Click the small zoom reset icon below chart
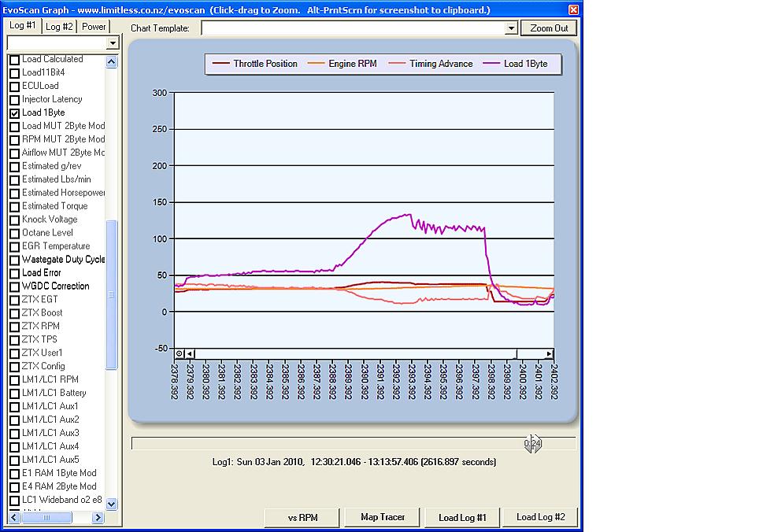Screen dimensions: 759x532 180,354
